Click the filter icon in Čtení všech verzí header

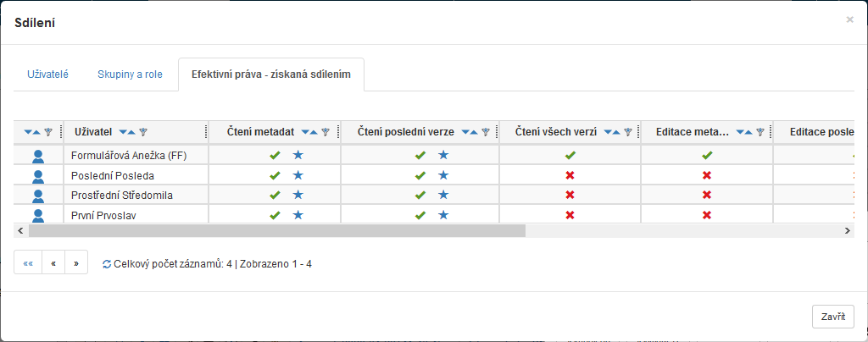[x=628, y=132]
